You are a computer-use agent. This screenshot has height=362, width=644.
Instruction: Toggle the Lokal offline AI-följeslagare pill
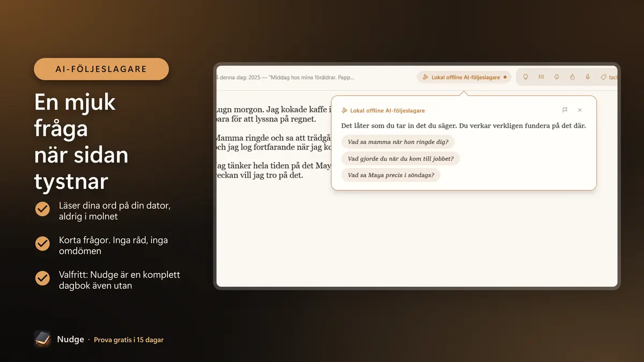coord(464,77)
